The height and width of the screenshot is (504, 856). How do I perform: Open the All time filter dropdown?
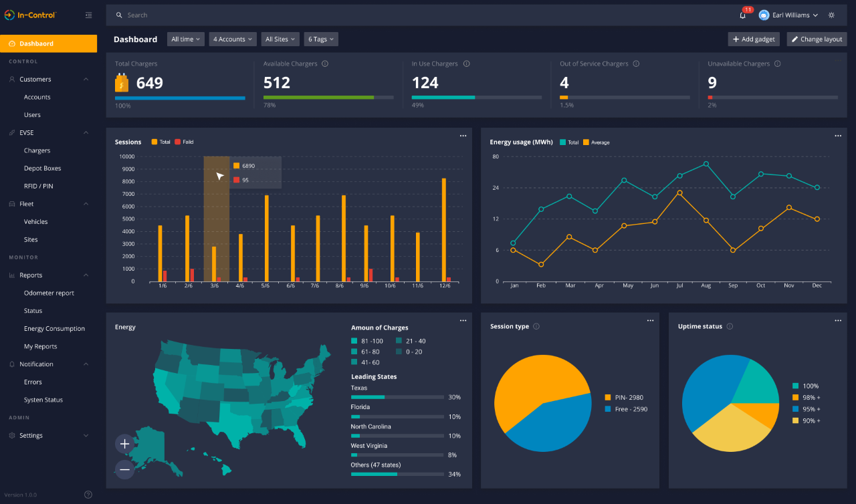coord(185,39)
